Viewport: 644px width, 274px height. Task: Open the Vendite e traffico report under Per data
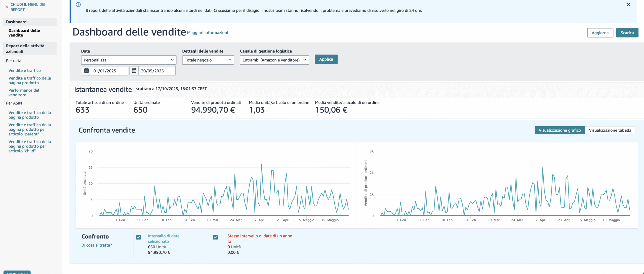pyautogui.click(x=25, y=70)
